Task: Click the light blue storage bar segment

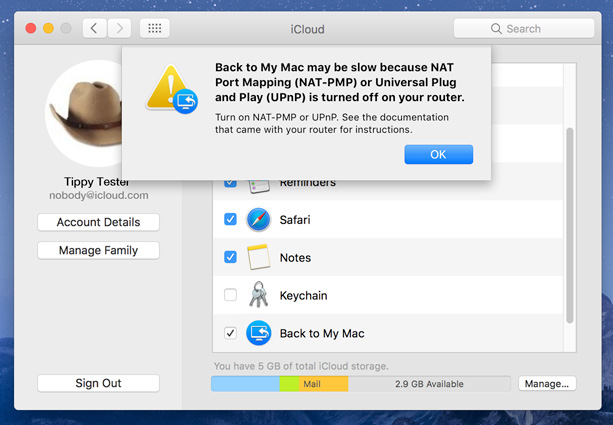Action: click(246, 384)
